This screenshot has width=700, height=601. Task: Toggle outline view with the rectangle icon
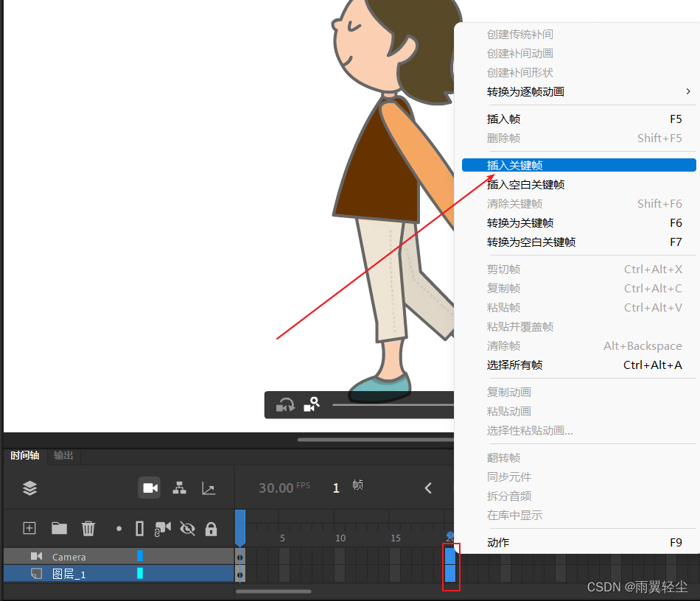pos(140,528)
